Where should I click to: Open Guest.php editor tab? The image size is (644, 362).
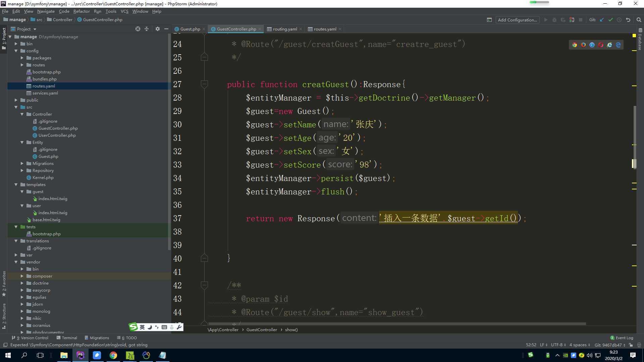[190, 29]
